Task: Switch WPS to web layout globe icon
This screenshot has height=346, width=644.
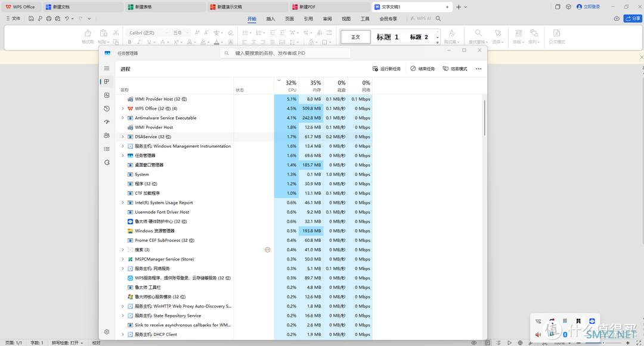Action: pos(520,342)
